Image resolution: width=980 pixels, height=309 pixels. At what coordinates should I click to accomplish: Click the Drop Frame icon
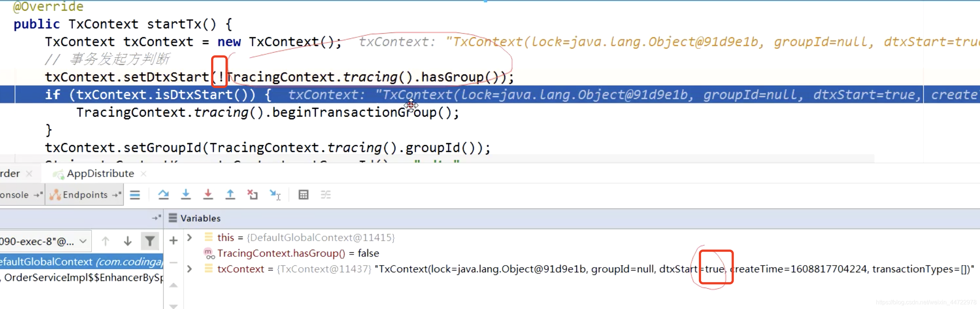[252, 195]
